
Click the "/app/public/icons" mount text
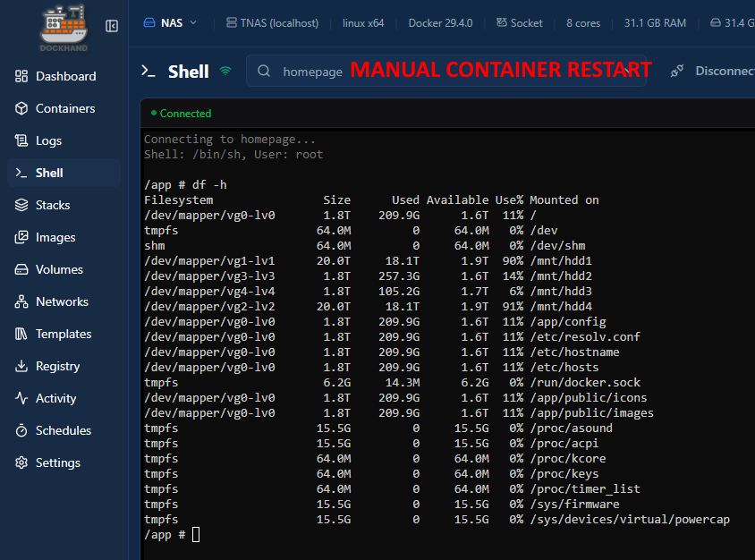click(589, 398)
